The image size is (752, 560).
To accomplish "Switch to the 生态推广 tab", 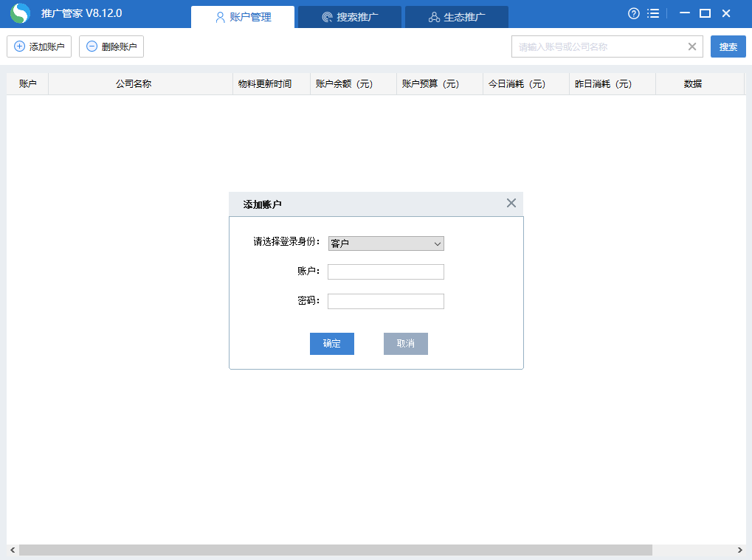I will click(457, 17).
